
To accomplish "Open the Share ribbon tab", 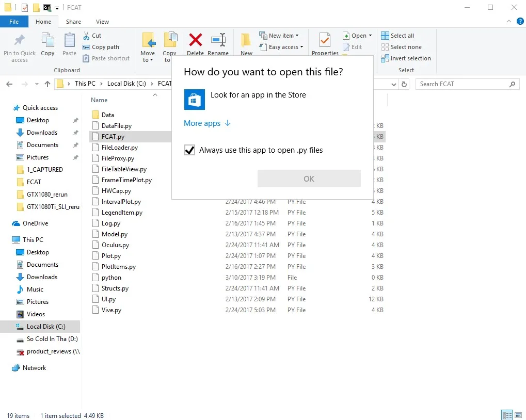I will click(73, 22).
